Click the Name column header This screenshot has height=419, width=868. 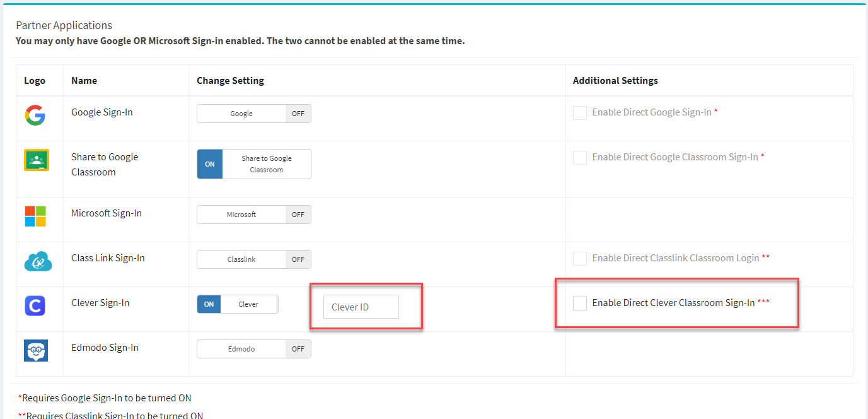point(84,81)
